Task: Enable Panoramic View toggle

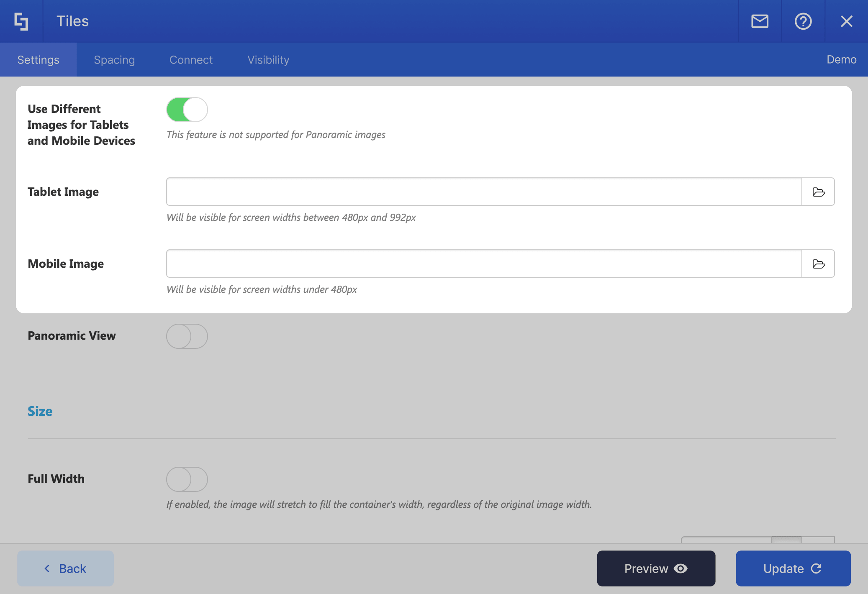Action: [187, 336]
